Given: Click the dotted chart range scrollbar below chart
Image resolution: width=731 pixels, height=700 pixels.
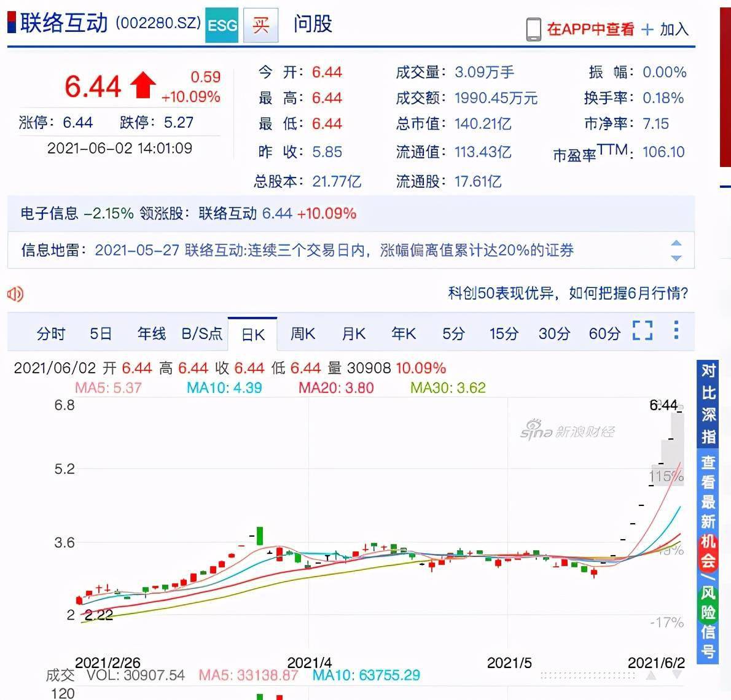Looking at the screenshot, I should [x=588, y=675].
